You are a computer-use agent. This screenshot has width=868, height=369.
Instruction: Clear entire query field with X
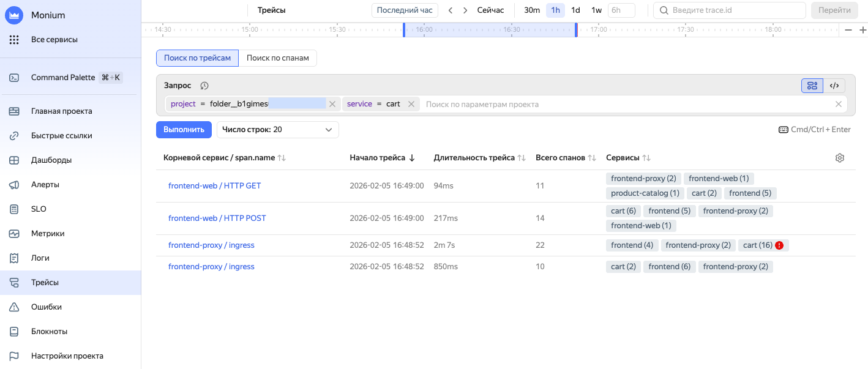coord(839,104)
